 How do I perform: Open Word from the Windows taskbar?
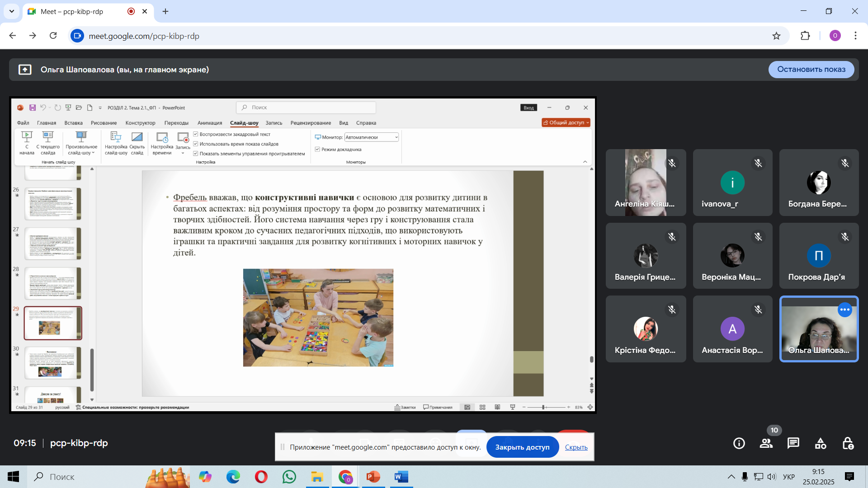401,477
